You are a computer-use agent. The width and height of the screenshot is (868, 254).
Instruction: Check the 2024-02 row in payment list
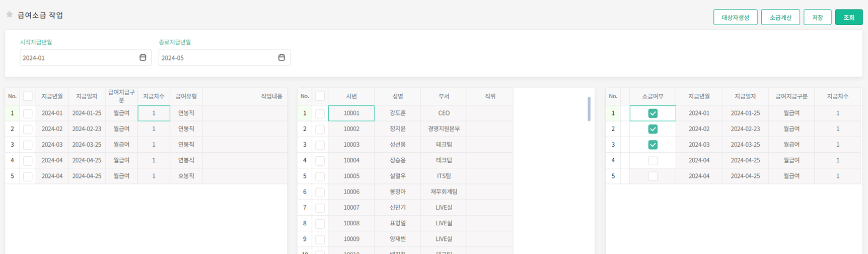point(28,130)
